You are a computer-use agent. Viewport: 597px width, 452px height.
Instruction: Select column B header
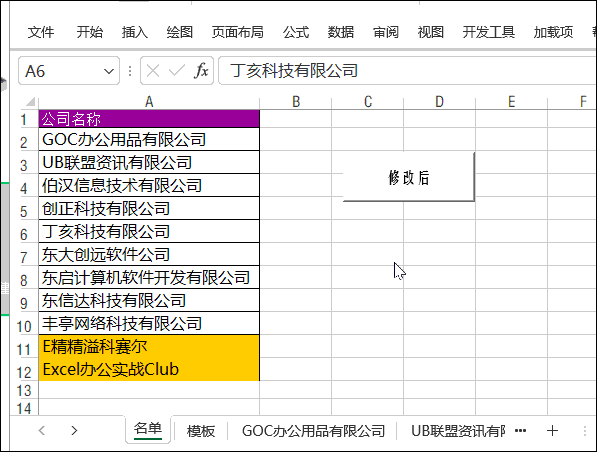tap(296, 102)
